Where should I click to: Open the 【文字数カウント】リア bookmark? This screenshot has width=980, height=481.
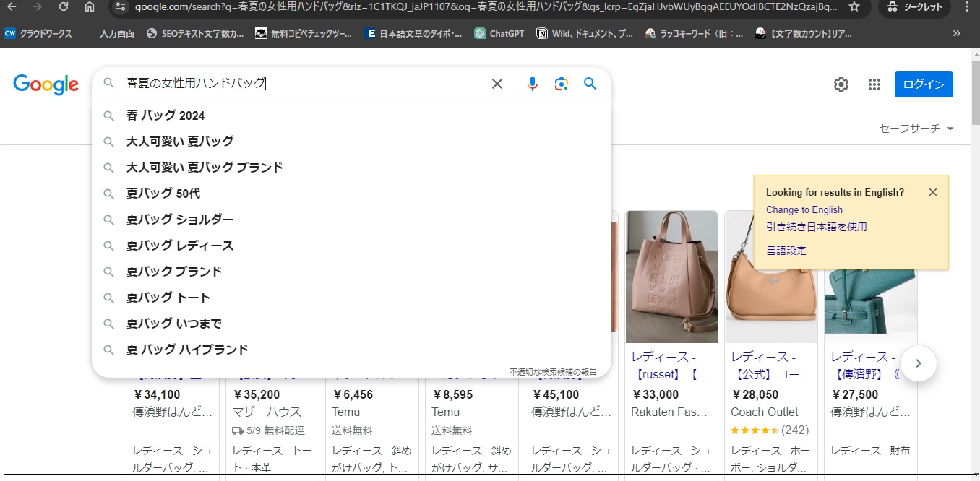(804, 33)
